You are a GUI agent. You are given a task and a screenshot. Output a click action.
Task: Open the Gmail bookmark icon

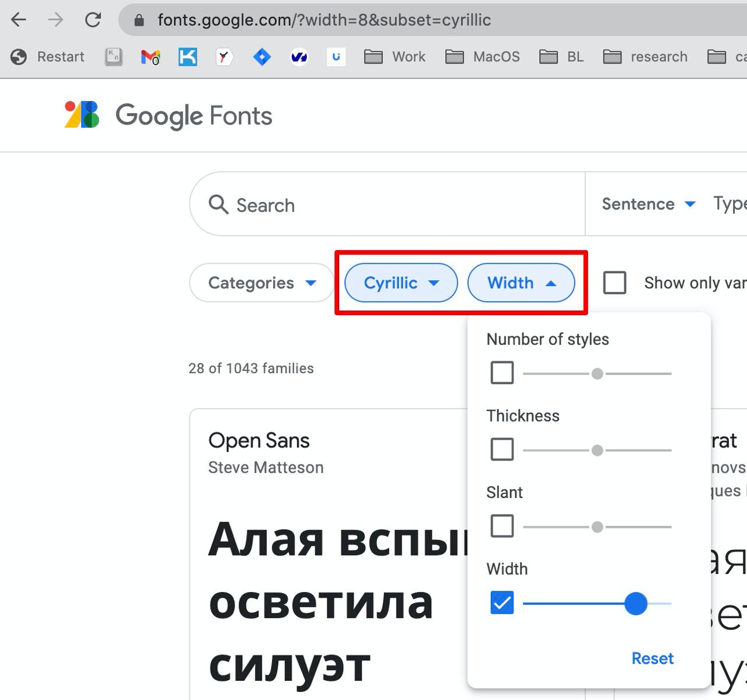(151, 57)
